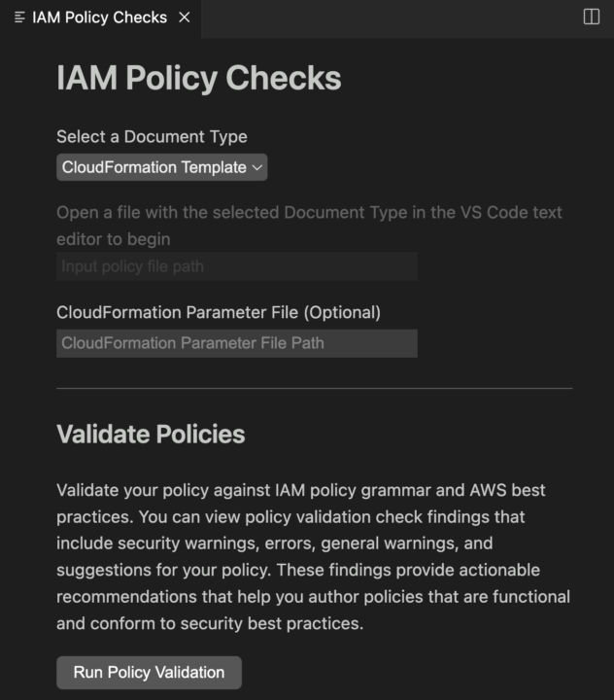Click the CloudFormation Parameter File Path field
This screenshot has width=614, height=700.
(237, 343)
